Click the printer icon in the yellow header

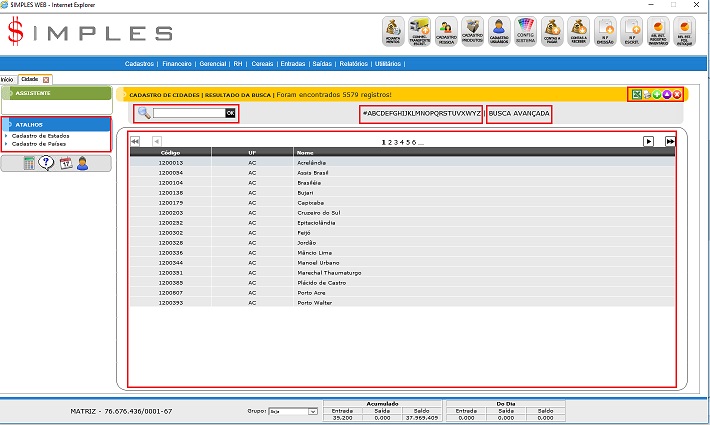coord(647,94)
